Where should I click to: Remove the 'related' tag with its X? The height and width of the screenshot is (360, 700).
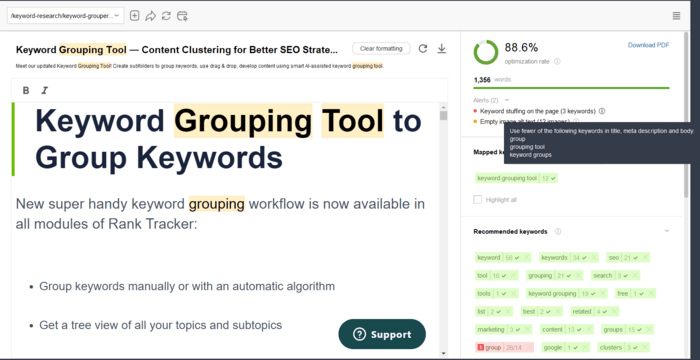tap(614, 311)
